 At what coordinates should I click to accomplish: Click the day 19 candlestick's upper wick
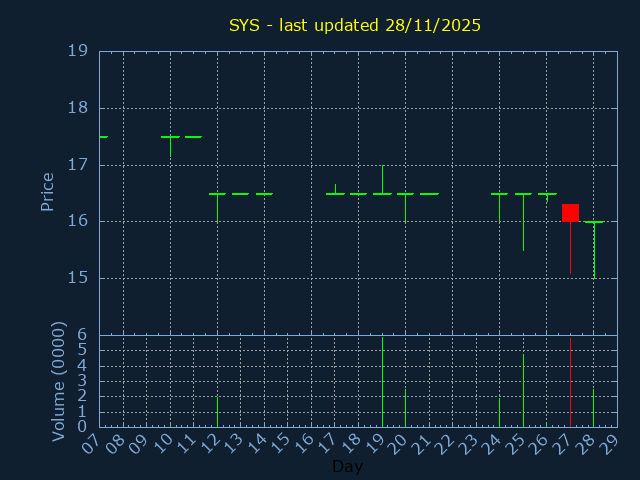(382, 178)
